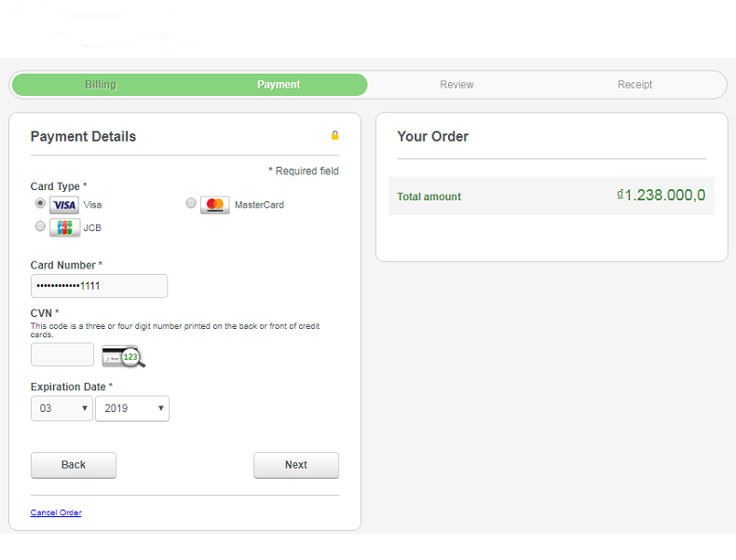This screenshot has width=736, height=560.
Task: Click the Review step tab
Action: (457, 85)
